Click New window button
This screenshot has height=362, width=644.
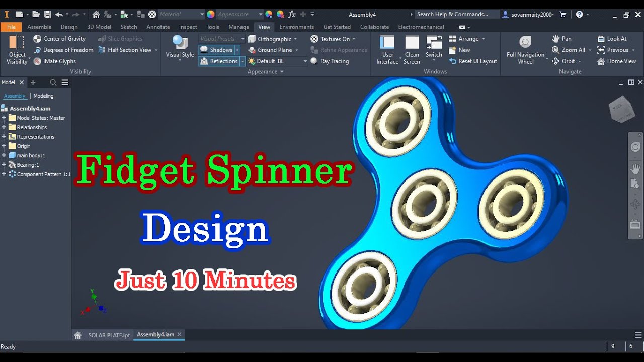(x=459, y=50)
